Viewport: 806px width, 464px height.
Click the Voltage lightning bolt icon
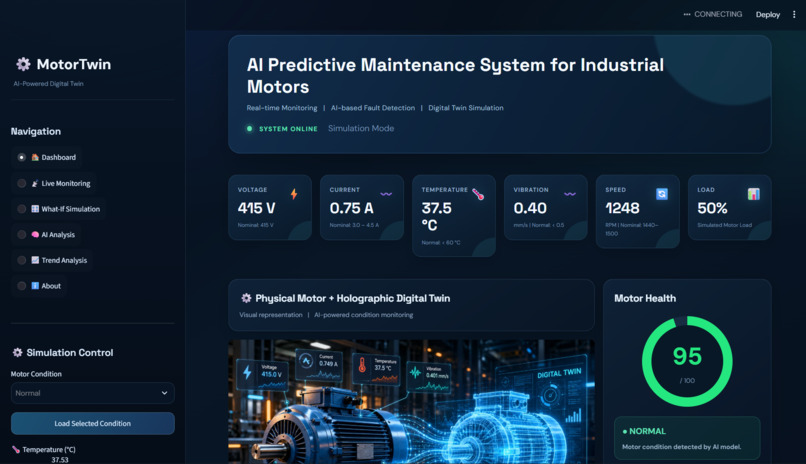click(294, 194)
